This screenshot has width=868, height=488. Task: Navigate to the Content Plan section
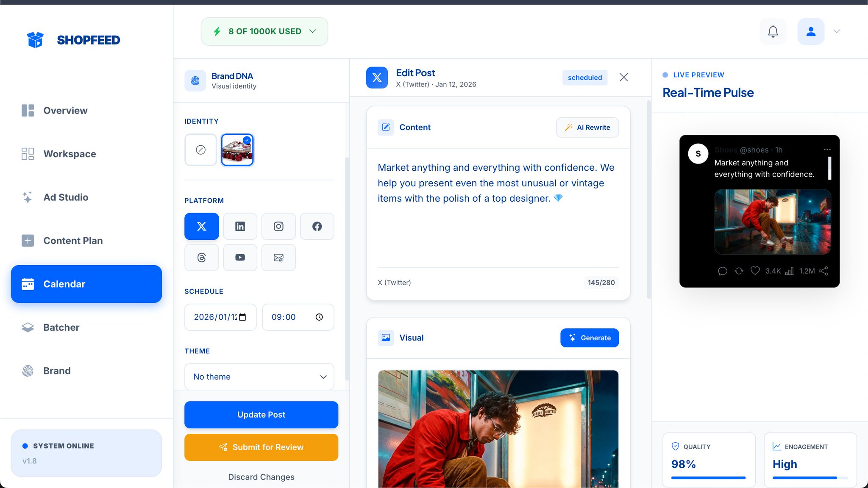[x=72, y=240]
